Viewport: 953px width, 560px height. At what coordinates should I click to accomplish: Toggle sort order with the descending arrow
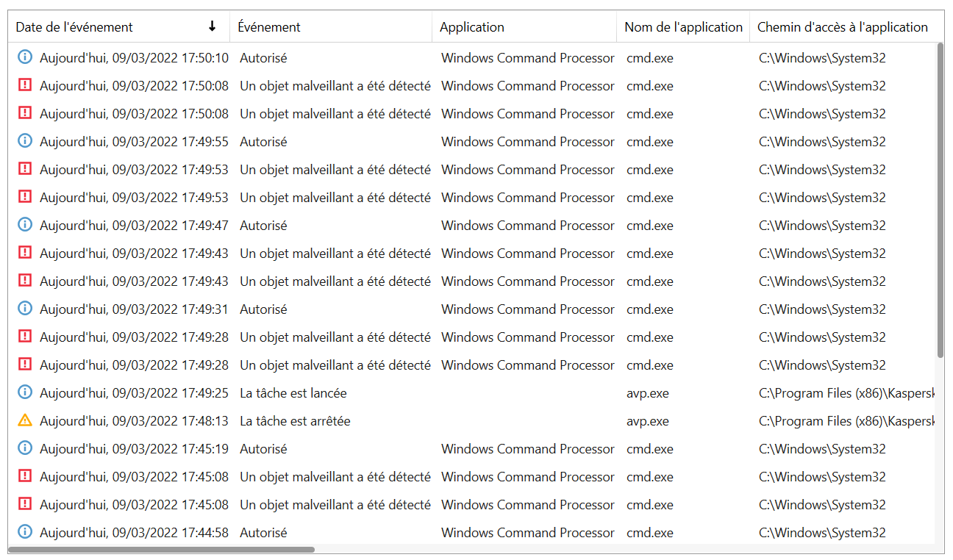point(213,26)
